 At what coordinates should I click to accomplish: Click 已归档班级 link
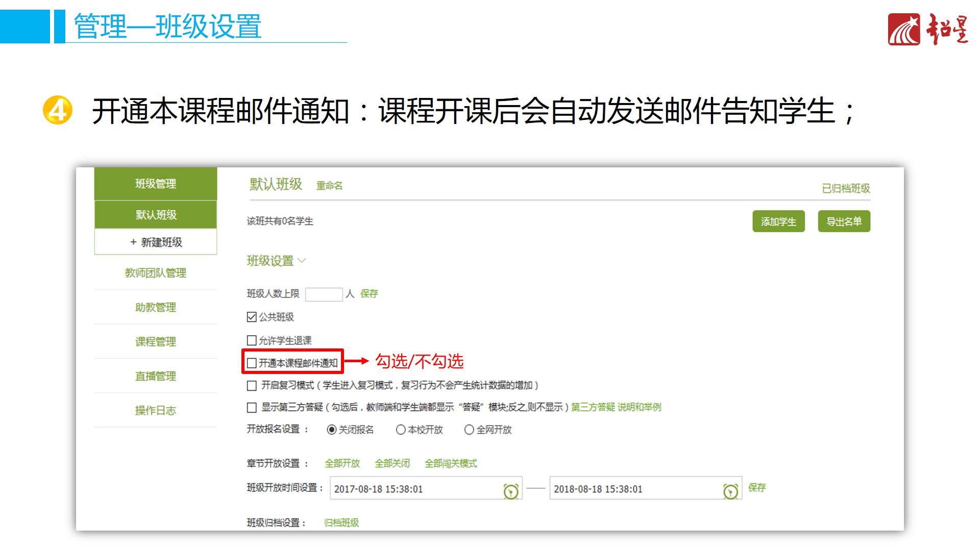coord(846,188)
